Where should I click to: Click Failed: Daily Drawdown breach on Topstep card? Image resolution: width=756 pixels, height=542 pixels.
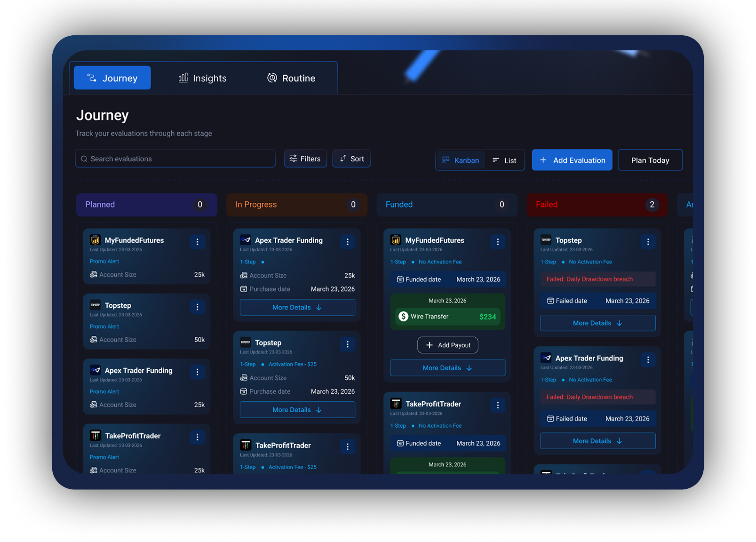point(598,279)
